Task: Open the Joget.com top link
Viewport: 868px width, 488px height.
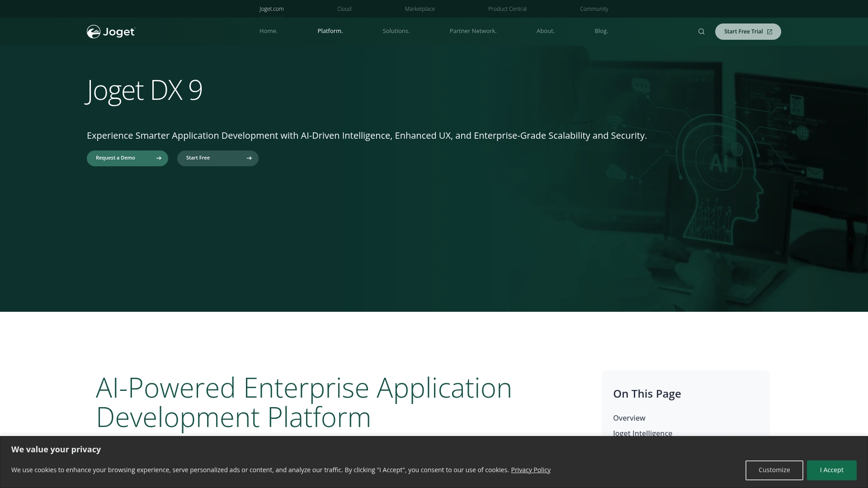Action: click(272, 9)
